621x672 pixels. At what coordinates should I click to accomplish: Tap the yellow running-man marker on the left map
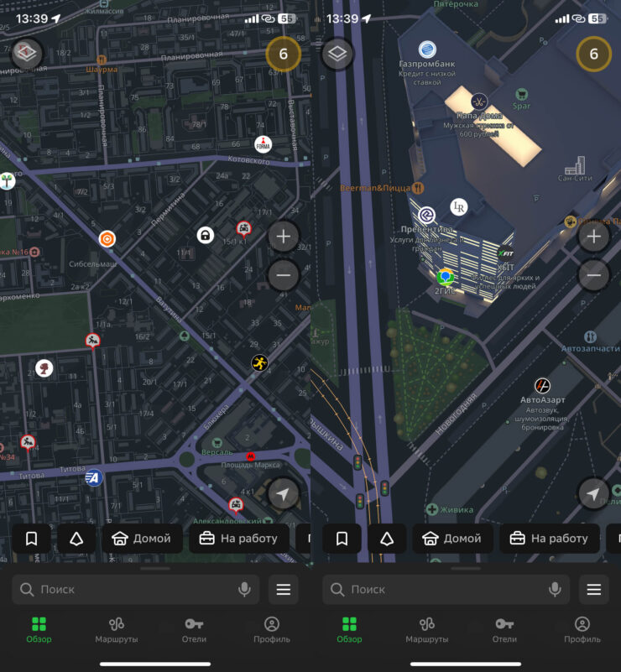(259, 362)
